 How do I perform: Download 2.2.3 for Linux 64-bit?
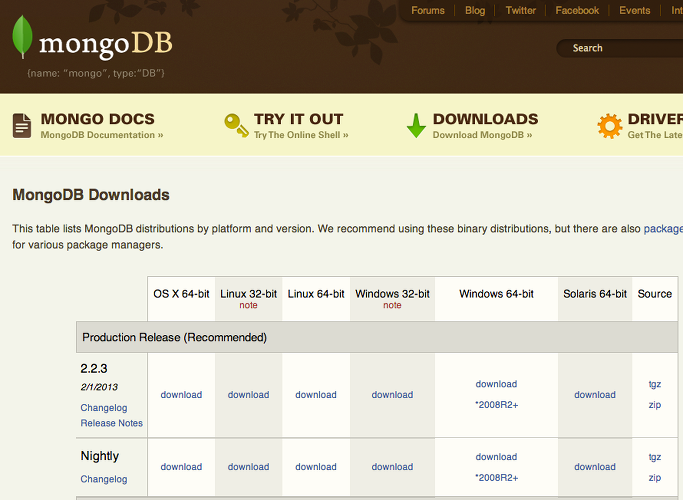tap(316, 395)
